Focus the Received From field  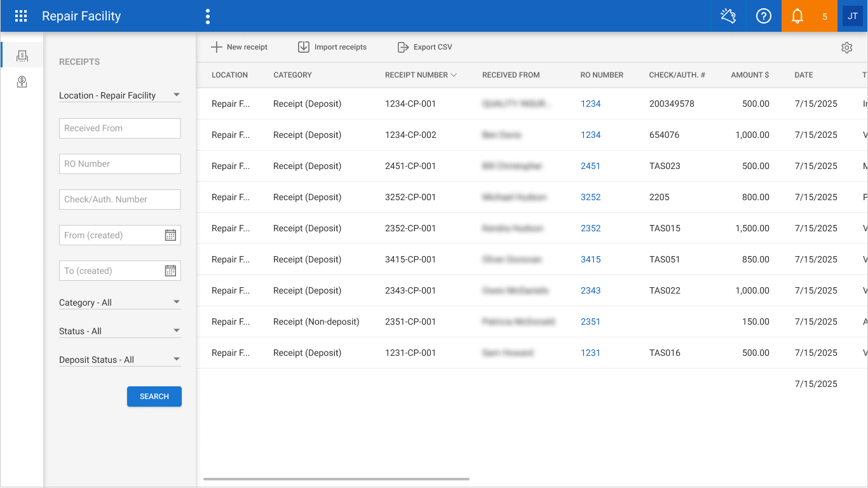119,128
